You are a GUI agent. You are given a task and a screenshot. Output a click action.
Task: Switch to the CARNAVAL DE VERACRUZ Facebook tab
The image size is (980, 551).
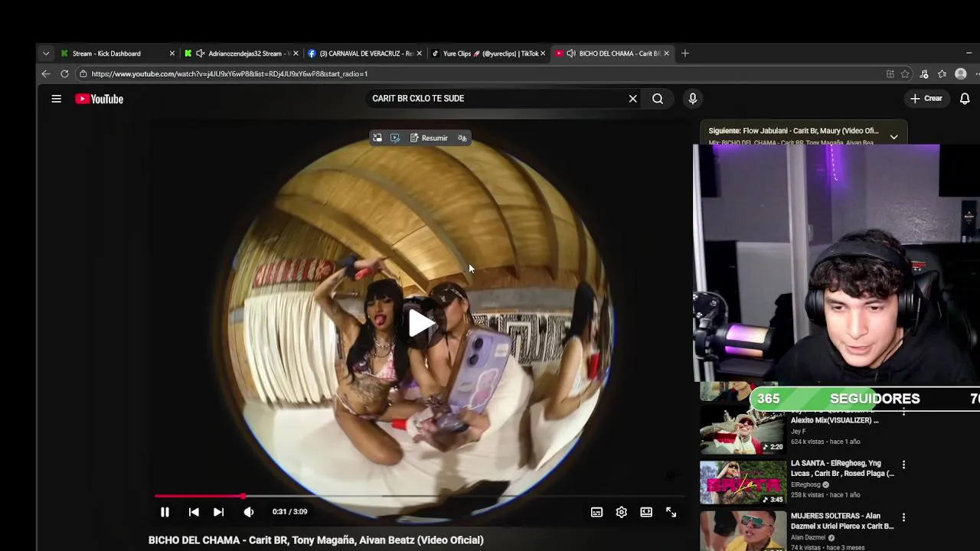click(x=366, y=54)
